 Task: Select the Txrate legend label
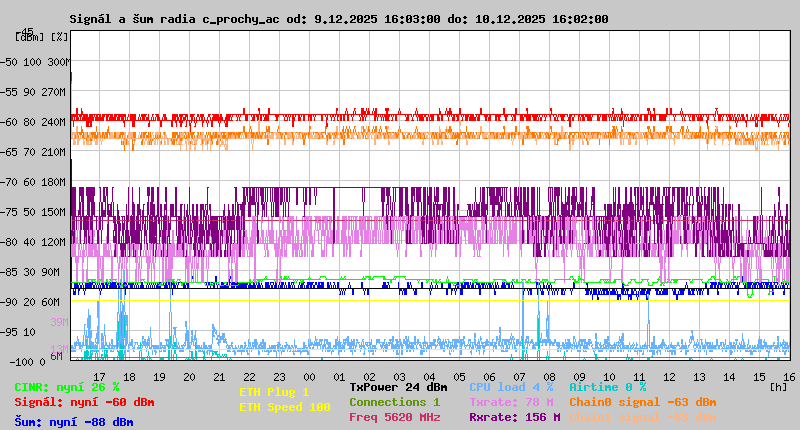pos(511,402)
